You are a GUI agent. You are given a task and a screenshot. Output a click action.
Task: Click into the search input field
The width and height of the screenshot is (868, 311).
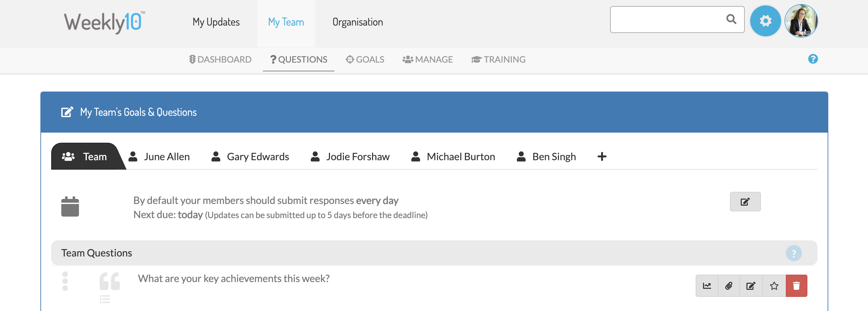pos(666,20)
